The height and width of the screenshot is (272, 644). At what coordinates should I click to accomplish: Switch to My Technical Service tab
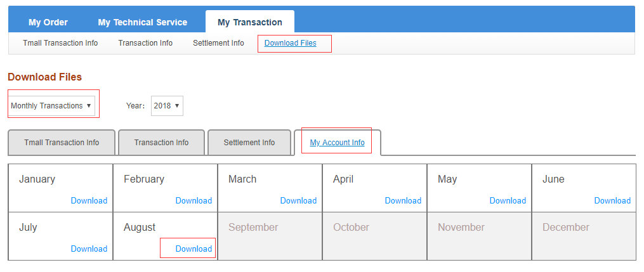coord(143,22)
